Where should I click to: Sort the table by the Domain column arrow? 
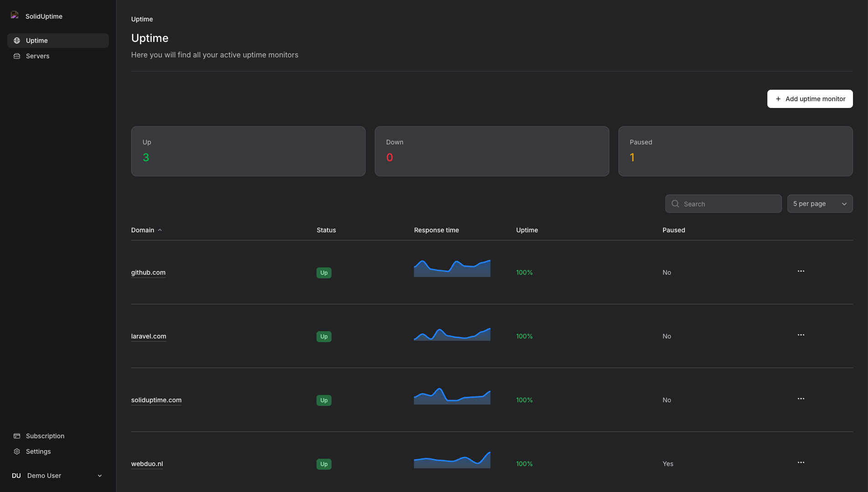click(x=160, y=230)
